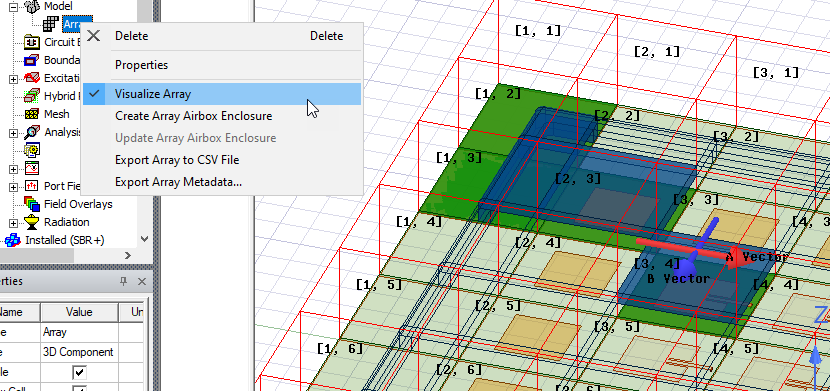Click the project tree scroll-down arrow
The image size is (830, 391).
click(145, 240)
